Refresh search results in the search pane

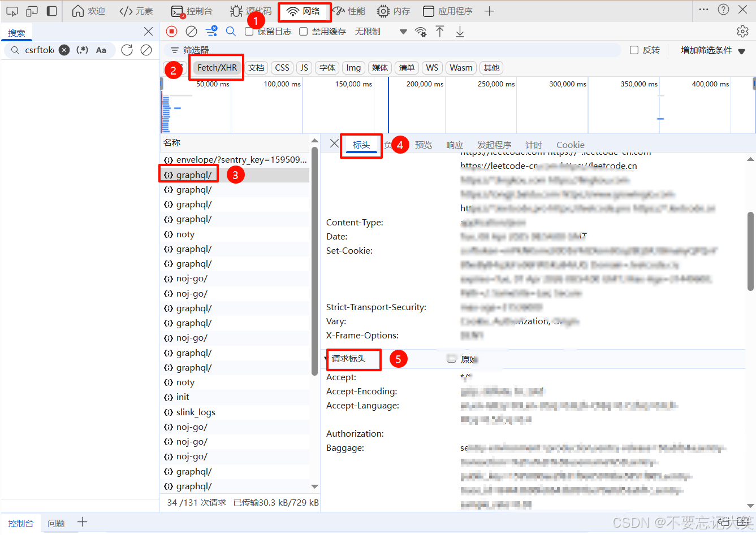[127, 50]
